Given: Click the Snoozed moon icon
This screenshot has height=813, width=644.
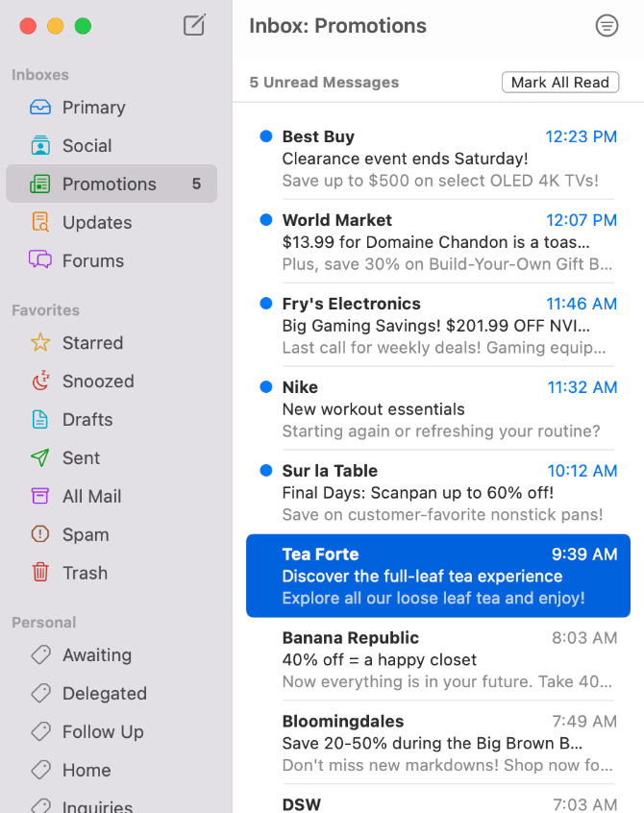Looking at the screenshot, I should coord(40,381).
